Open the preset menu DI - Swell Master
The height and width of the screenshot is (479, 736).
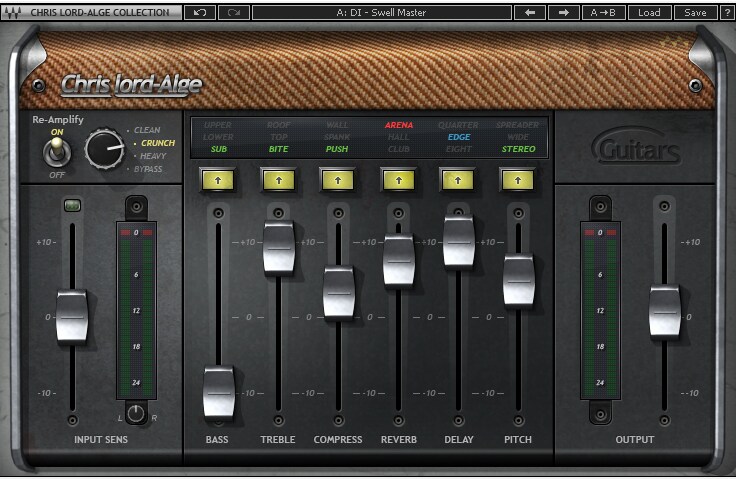pyautogui.click(x=382, y=13)
